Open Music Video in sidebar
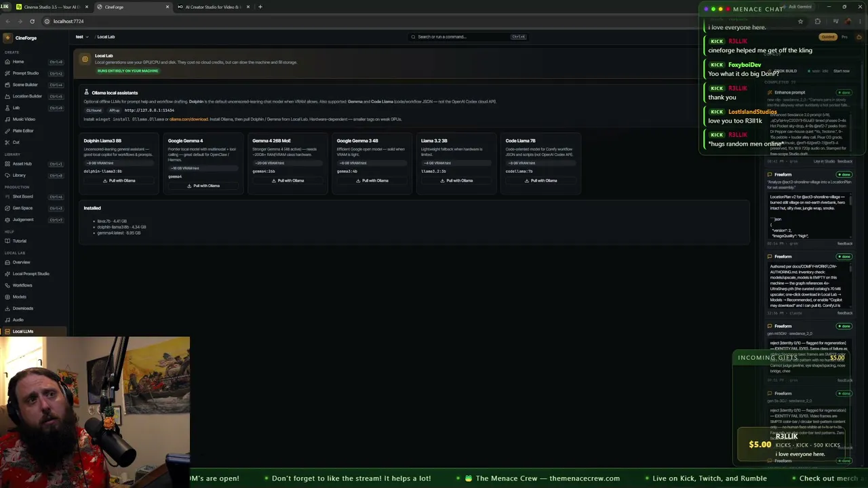The image size is (868, 488). click(x=33, y=119)
